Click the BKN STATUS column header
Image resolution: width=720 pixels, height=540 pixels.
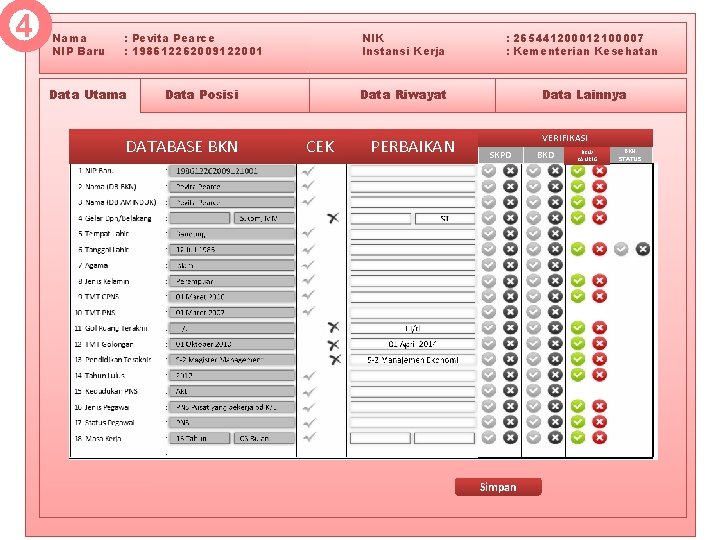[x=630, y=155]
